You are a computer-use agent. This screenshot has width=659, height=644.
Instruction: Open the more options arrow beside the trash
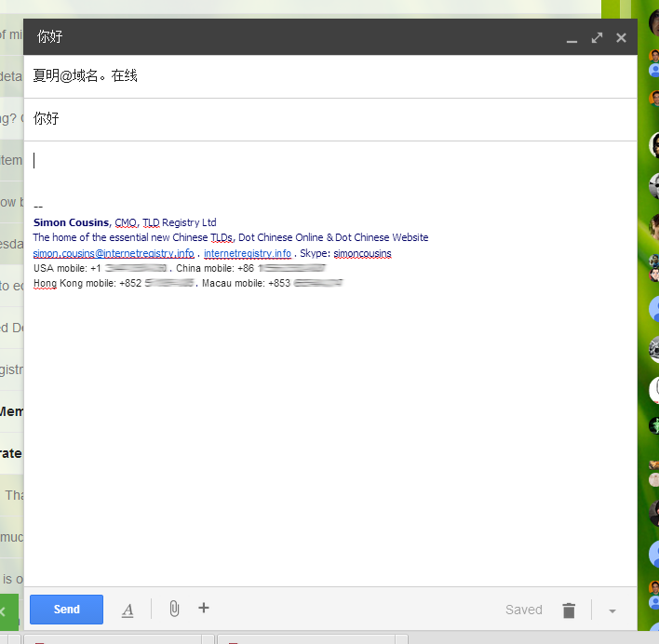pos(612,610)
